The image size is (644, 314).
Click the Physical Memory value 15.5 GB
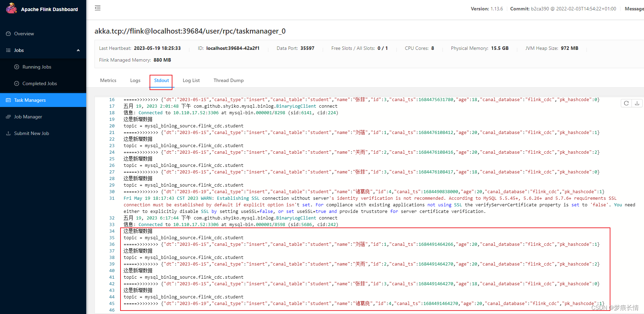[x=500, y=48]
